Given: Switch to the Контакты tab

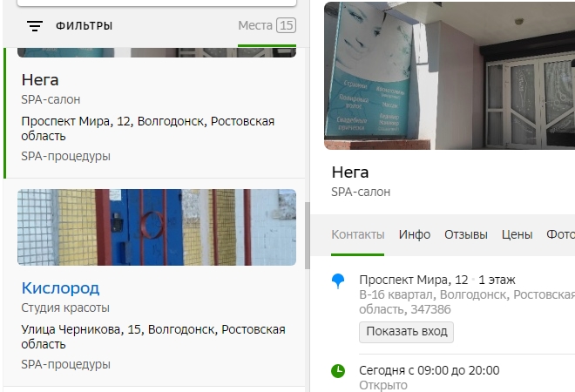Looking at the screenshot, I should click(x=357, y=234).
